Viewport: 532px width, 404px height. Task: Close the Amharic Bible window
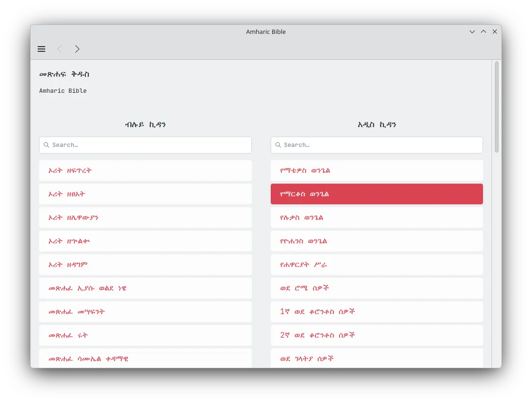click(x=495, y=32)
